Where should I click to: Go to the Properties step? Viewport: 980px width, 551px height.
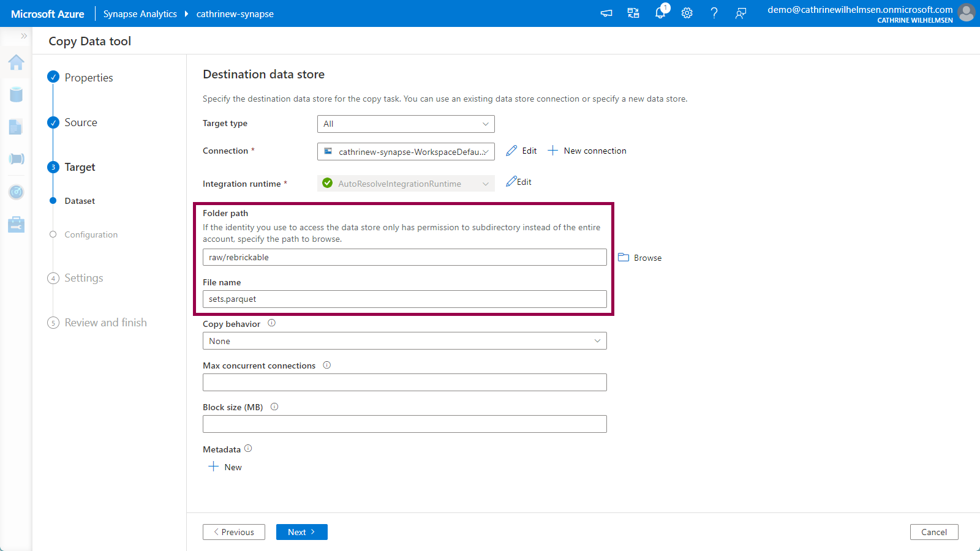[89, 78]
